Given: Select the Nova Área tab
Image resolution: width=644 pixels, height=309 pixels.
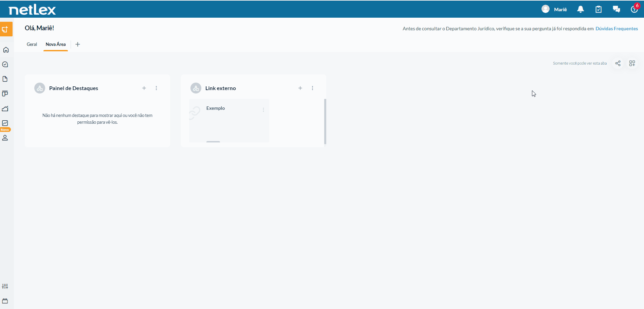Looking at the screenshot, I should (56, 44).
